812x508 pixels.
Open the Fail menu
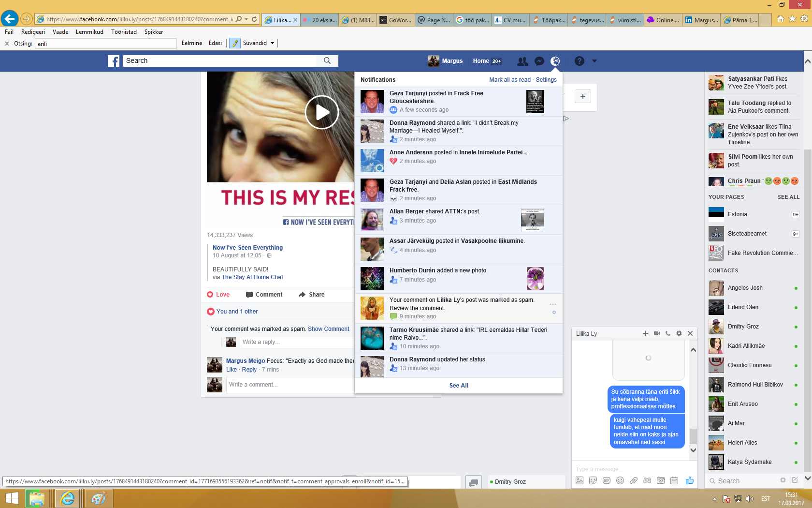[9, 32]
